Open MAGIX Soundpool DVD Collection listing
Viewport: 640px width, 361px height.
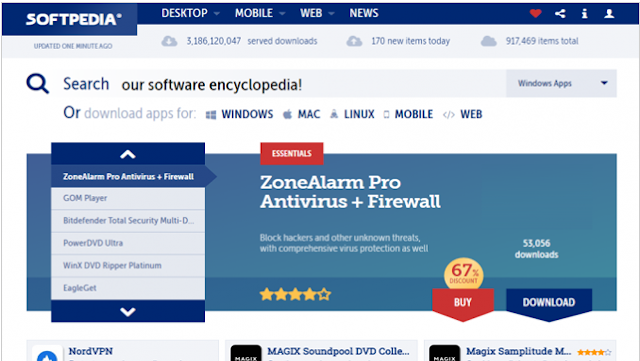[x=338, y=351]
